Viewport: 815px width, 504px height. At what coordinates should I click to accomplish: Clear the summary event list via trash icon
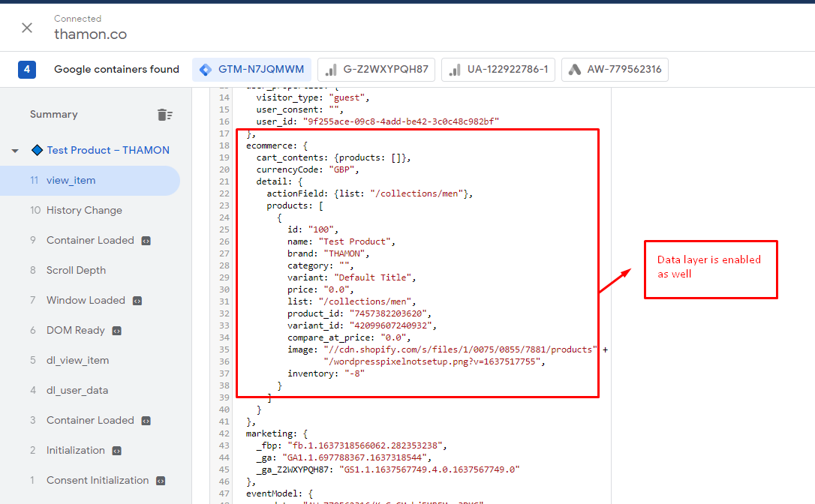pyautogui.click(x=164, y=115)
